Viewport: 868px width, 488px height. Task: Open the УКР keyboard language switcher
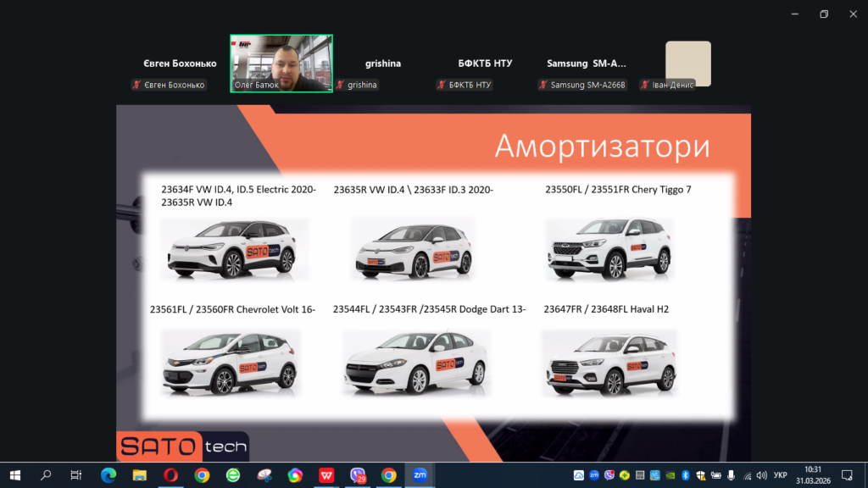(780, 475)
